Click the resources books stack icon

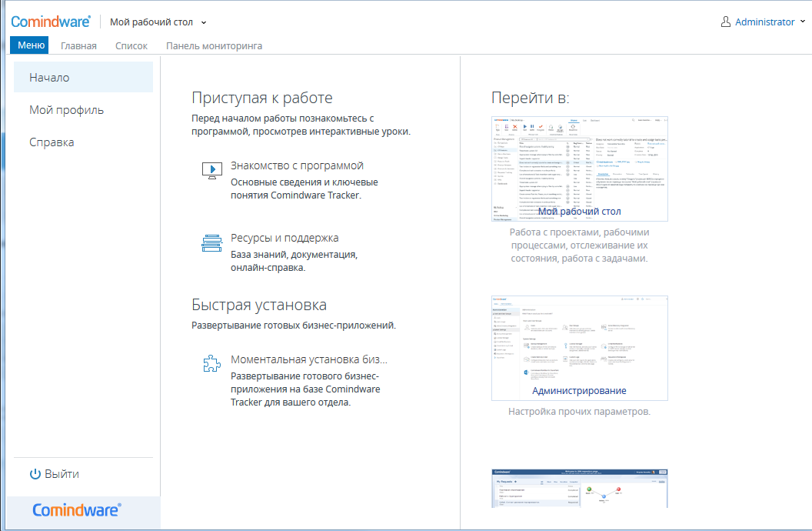pyautogui.click(x=211, y=242)
